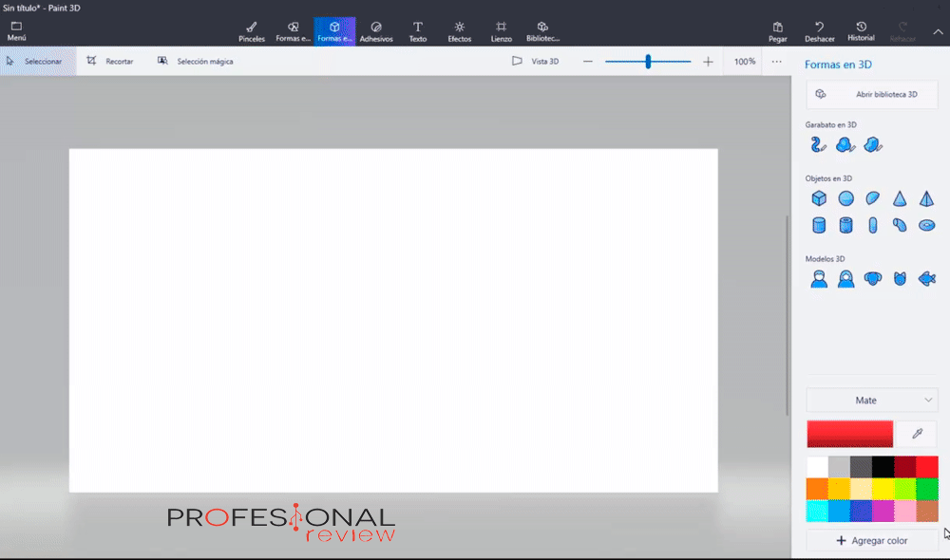Insert the 3D sphere object
Viewport: 950px width, 560px height.
[x=845, y=198]
